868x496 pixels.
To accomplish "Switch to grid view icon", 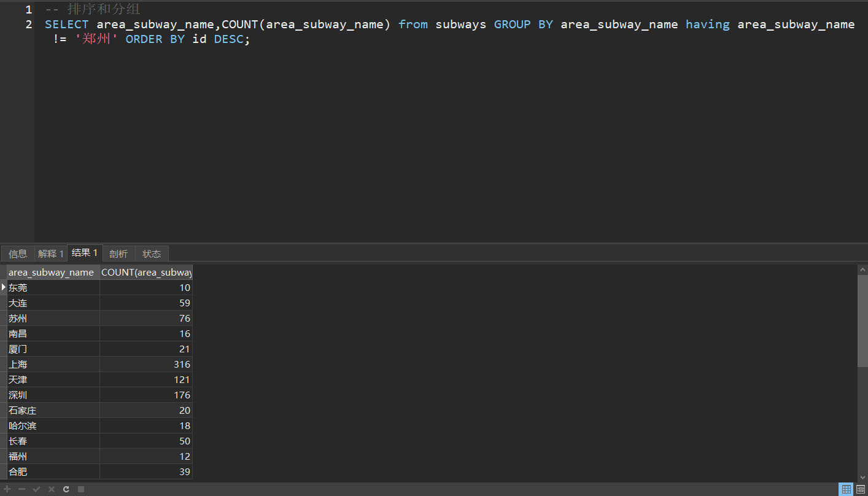I will (847, 489).
